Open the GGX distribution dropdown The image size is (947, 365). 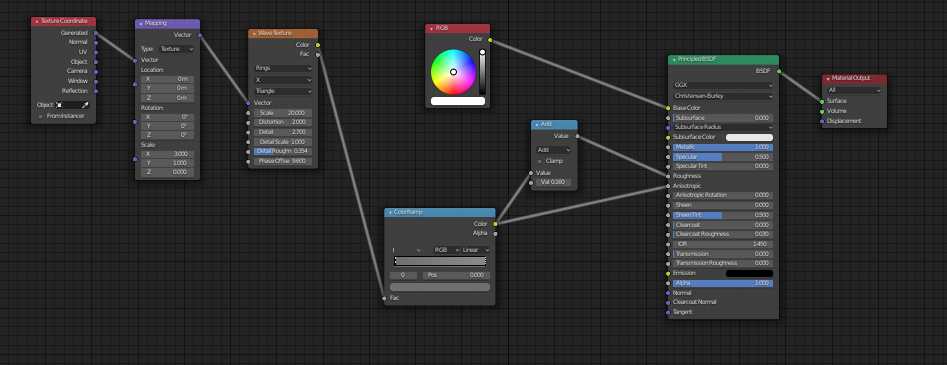coord(724,85)
